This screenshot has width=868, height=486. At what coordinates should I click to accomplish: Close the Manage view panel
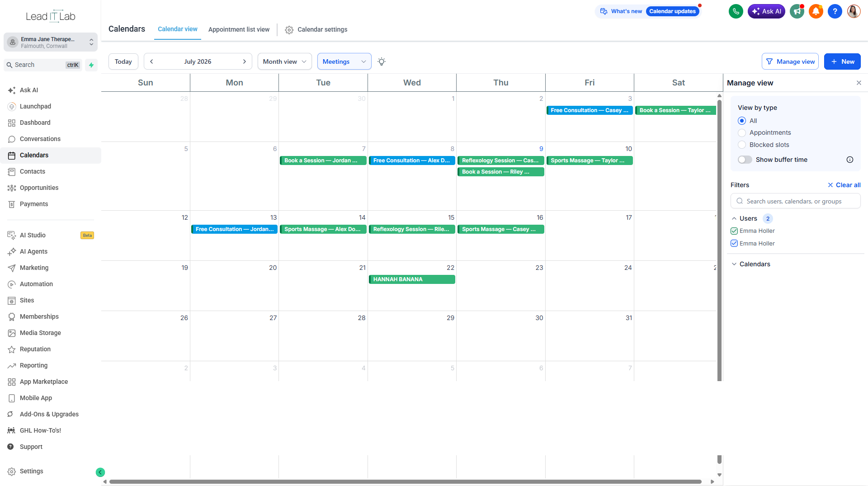(x=859, y=83)
